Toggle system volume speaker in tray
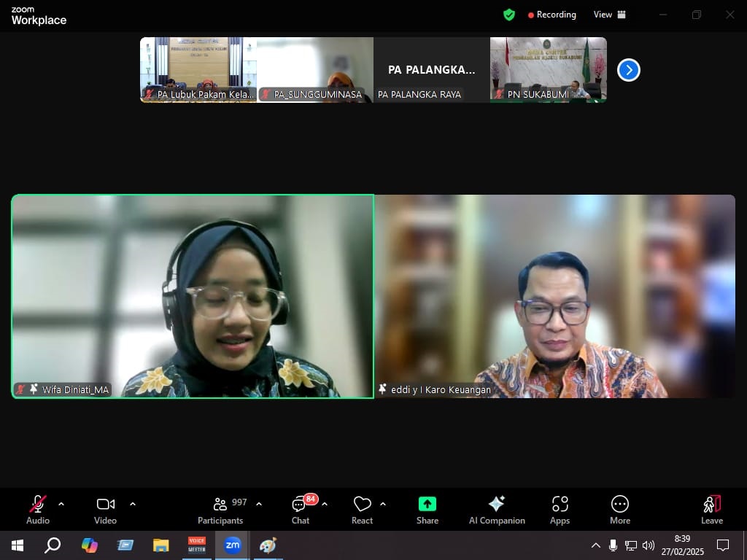The width and height of the screenshot is (747, 560). [649, 545]
